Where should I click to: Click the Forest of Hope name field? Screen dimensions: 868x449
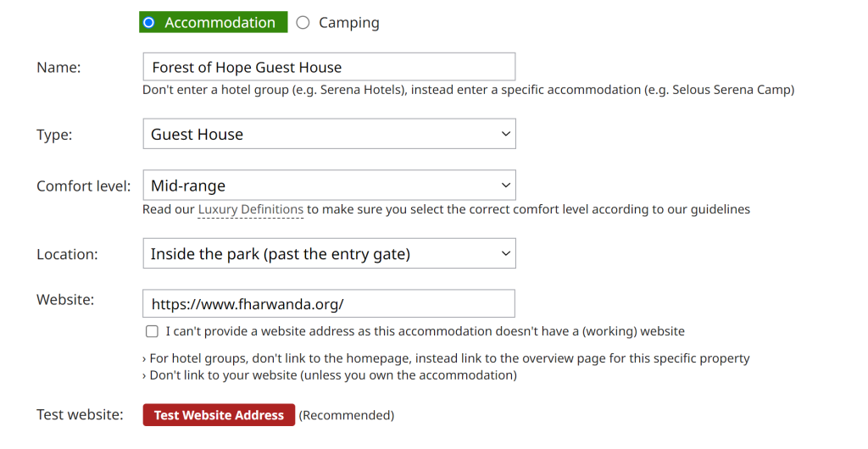click(x=329, y=67)
